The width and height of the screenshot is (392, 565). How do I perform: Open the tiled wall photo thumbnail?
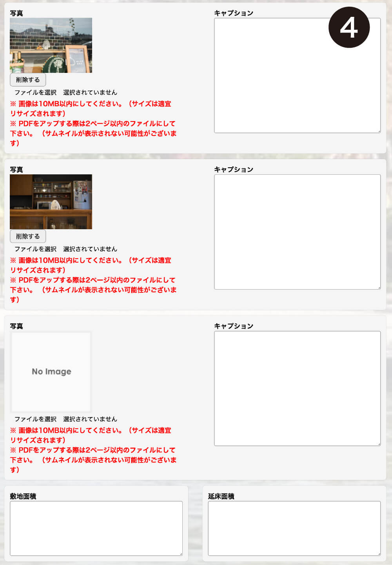point(51,45)
